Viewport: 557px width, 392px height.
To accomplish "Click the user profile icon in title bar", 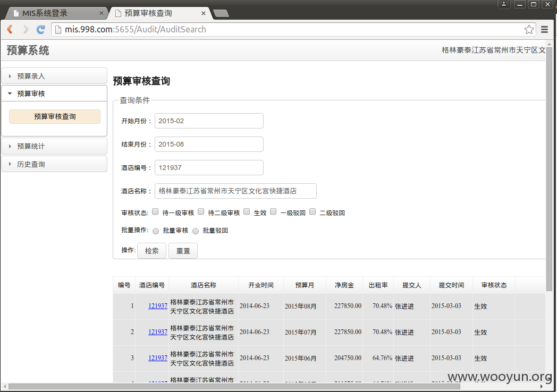I will click(504, 4).
